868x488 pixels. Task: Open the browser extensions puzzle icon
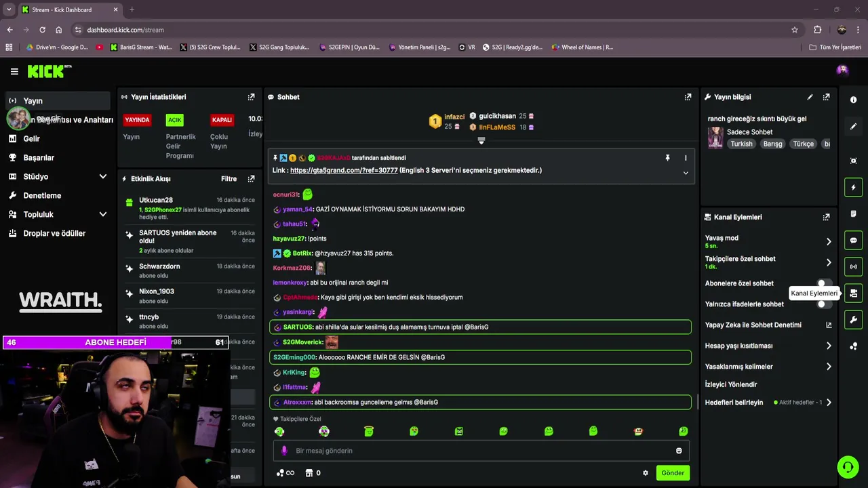tap(817, 30)
